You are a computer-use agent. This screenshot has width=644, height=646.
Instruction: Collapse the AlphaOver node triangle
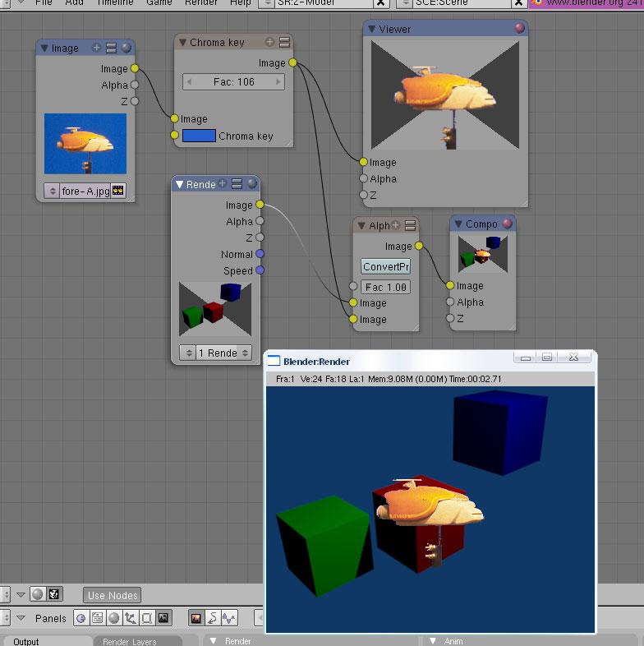click(361, 226)
